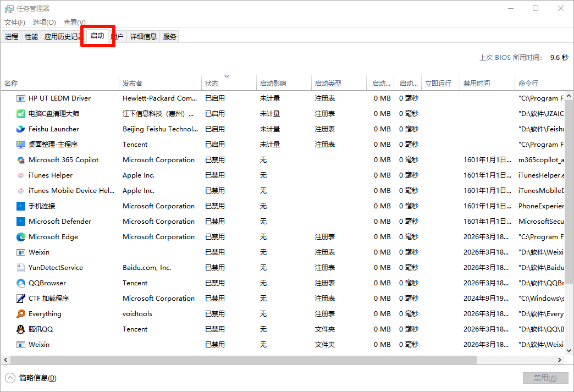
Task: Switch to the 服务 tab
Action: pos(169,37)
